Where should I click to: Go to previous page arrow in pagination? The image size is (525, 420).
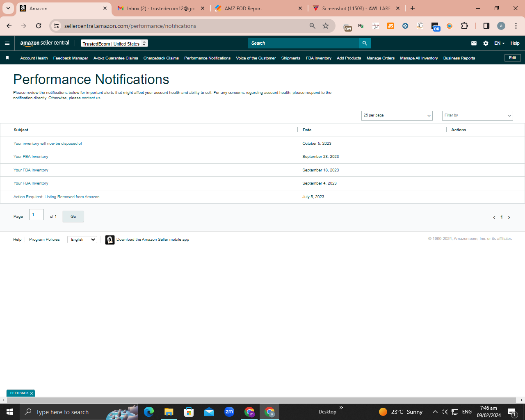[494, 217]
